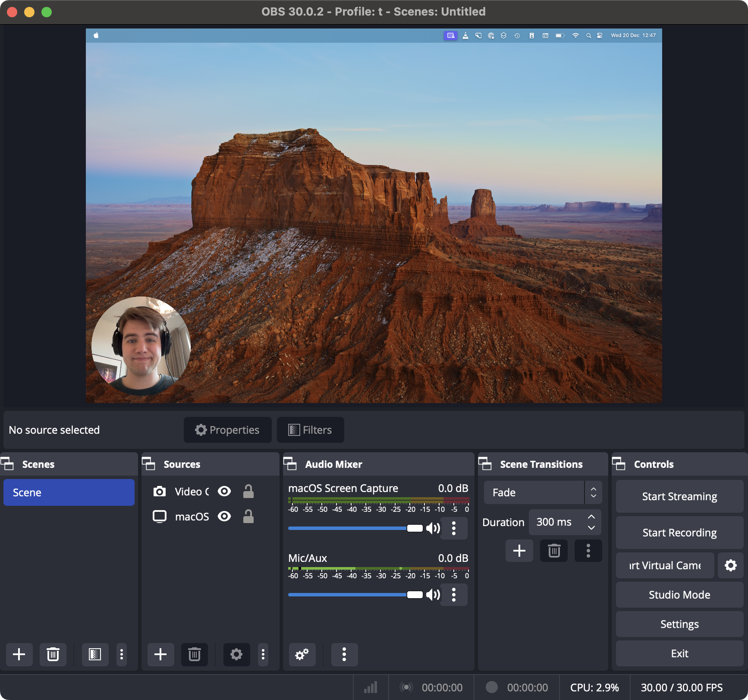
Task: Click the CPU: 2.9% status text
Action: [594, 687]
